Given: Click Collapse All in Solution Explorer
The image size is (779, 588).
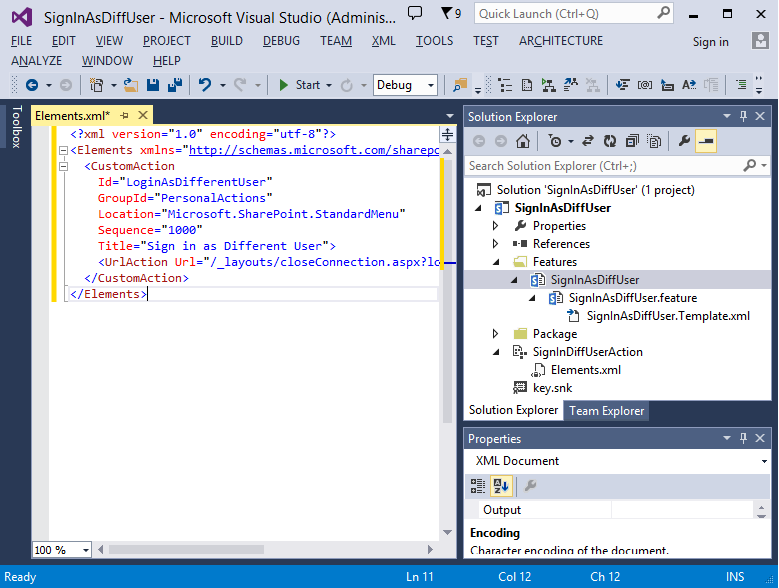Looking at the screenshot, I should (x=632, y=142).
